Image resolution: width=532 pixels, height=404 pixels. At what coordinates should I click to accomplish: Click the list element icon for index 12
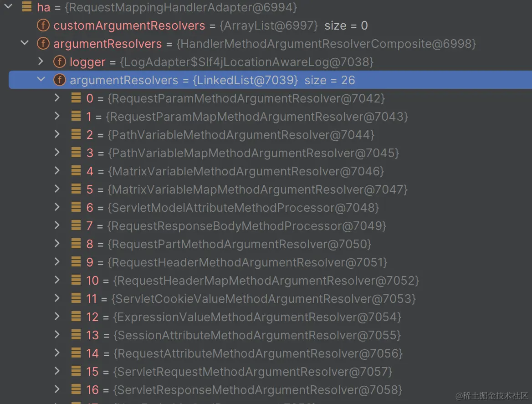pos(76,317)
